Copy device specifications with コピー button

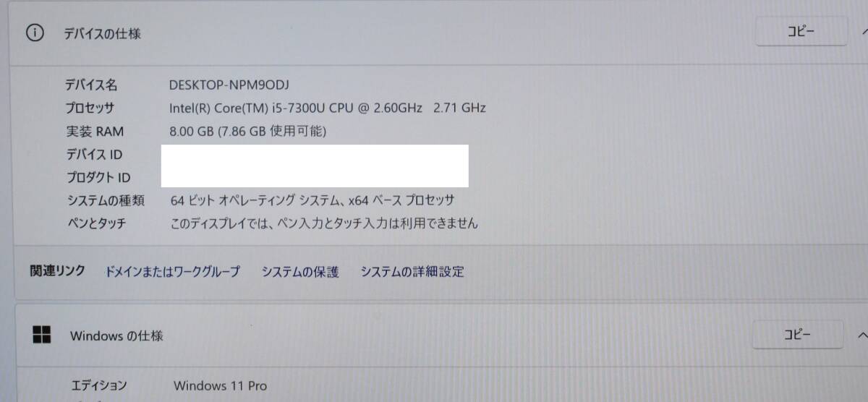(x=801, y=31)
